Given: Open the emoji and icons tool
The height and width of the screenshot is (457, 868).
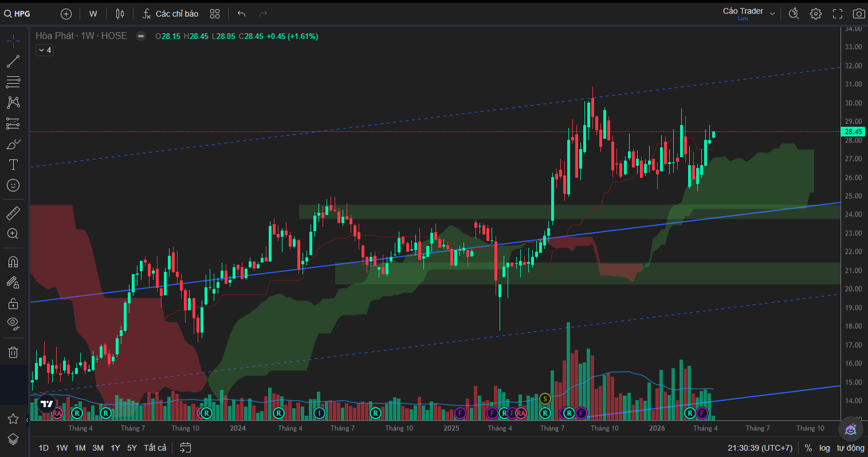Looking at the screenshot, I should 13,185.
